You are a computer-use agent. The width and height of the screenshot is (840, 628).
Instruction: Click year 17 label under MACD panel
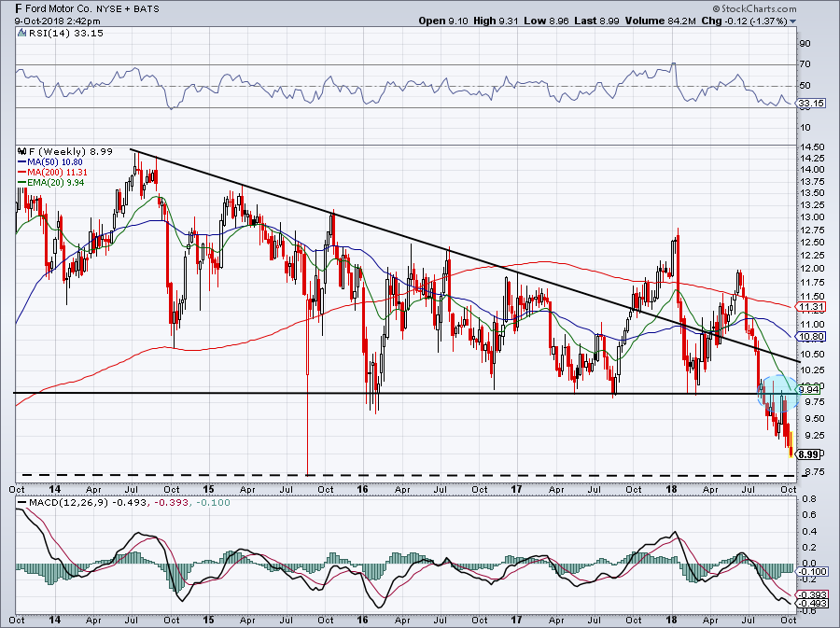click(517, 620)
